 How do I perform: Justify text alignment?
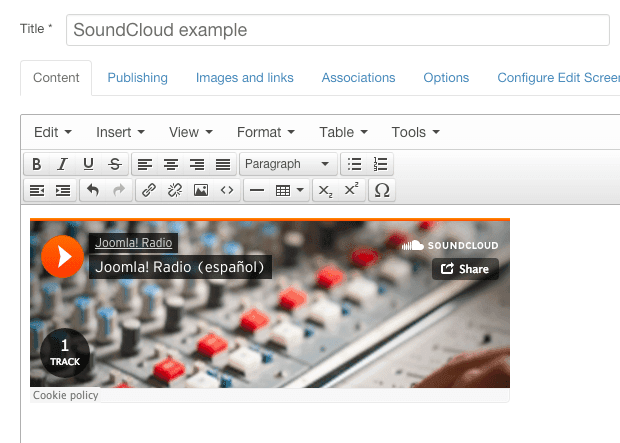pyautogui.click(x=223, y=164)
